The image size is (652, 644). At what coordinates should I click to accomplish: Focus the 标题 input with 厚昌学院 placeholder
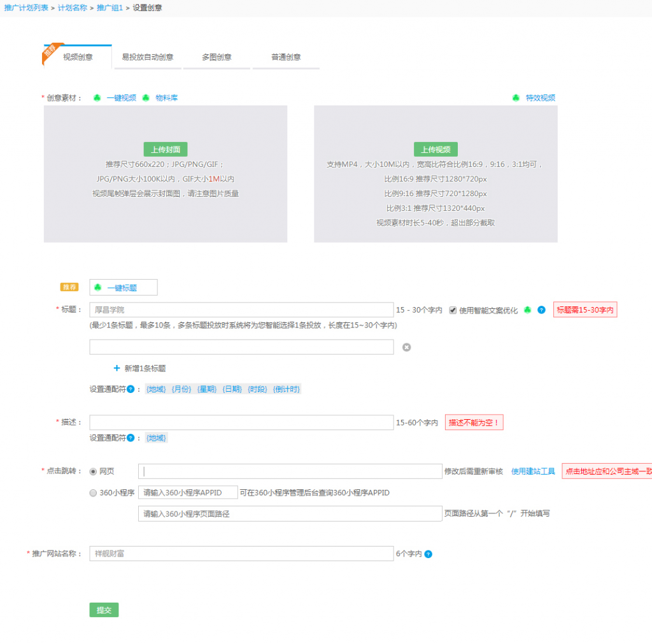241,310
